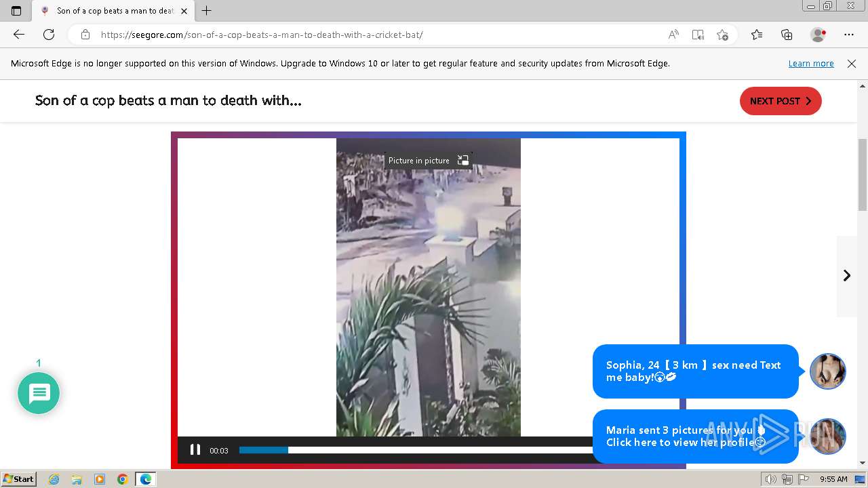Click Sophia's profile avatar
This screenshot has width=868, height=488.
click(x=828, y=371)
